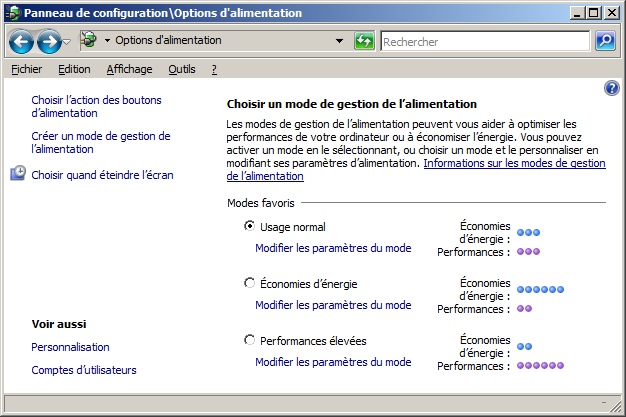Open Créer un mode de gestion link
Image resolution: width=626 pixels, height=417 pixels.
(x=101, y=142)
